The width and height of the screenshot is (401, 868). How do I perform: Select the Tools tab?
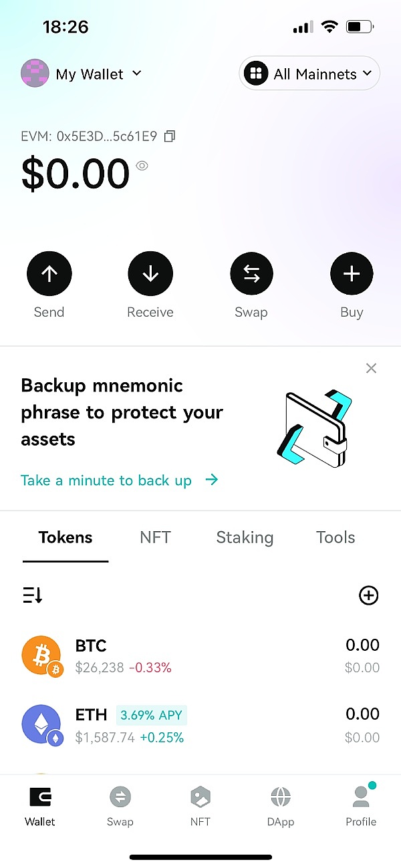[336, 537]
